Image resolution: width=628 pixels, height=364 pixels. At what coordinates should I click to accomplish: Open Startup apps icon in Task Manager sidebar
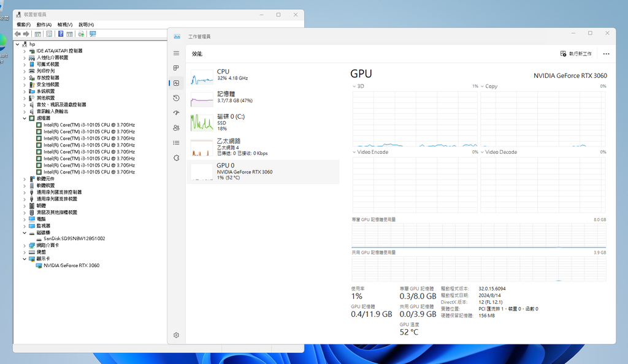[x=176, y=113]
